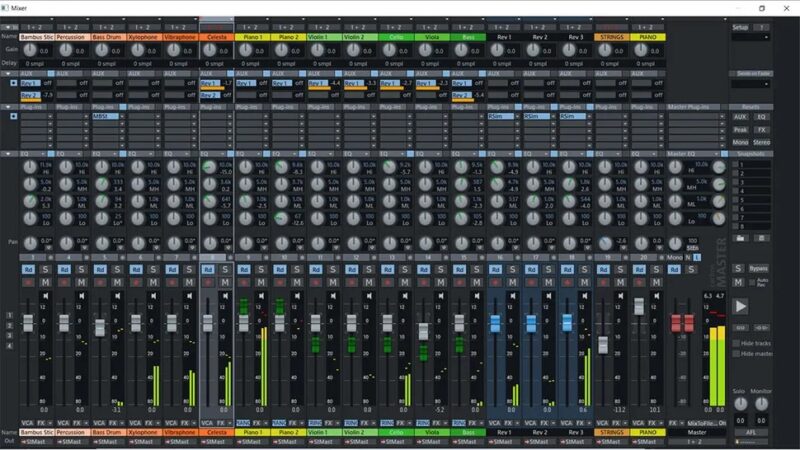The image size is (800, 450).
Task: Reset the Peak meters
Action: point(740,130)
